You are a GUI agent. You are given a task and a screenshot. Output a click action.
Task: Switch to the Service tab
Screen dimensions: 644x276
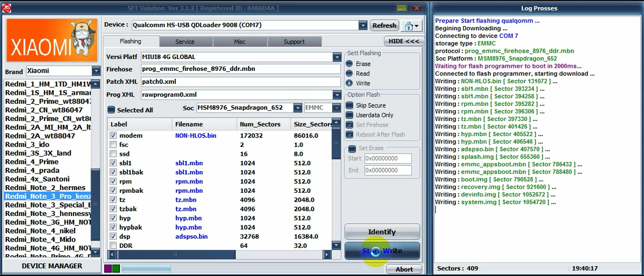coord(185,42)
